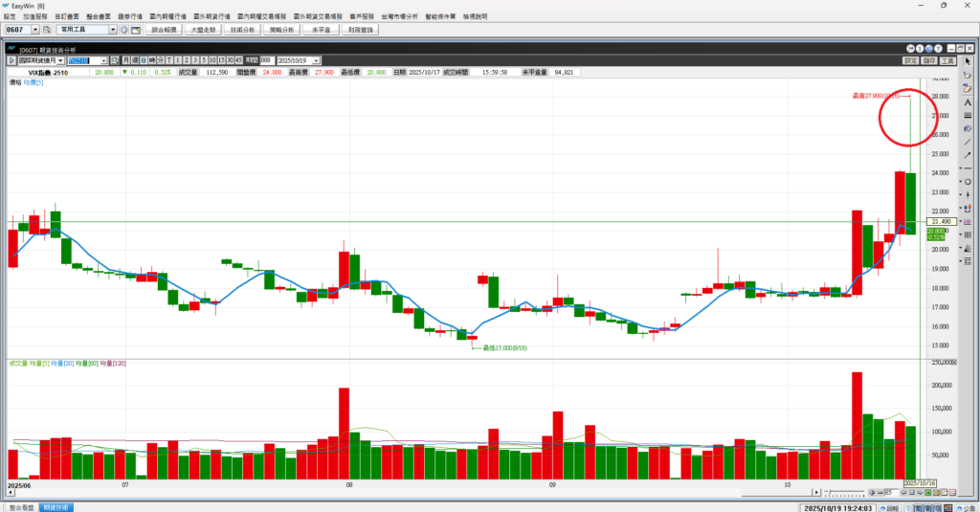The height and width of the screenshot is (512, 980).
Task: Select the arrow pointer tool in drawing sidebar
Action: point(968,61)
